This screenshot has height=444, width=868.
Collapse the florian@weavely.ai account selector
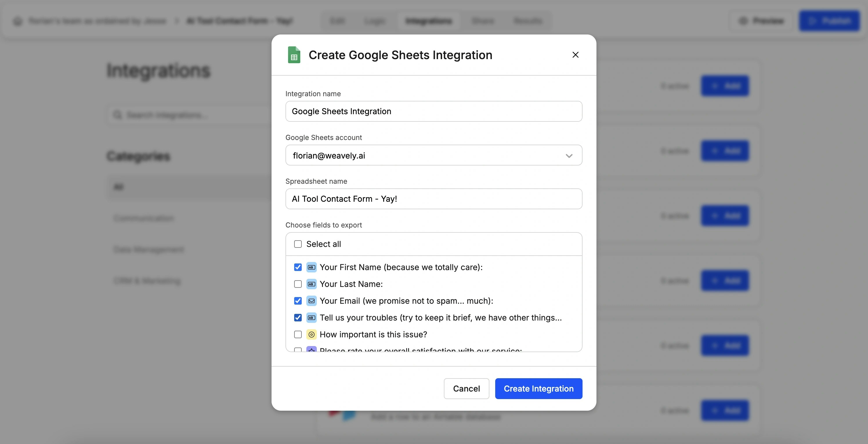point(569,156)
